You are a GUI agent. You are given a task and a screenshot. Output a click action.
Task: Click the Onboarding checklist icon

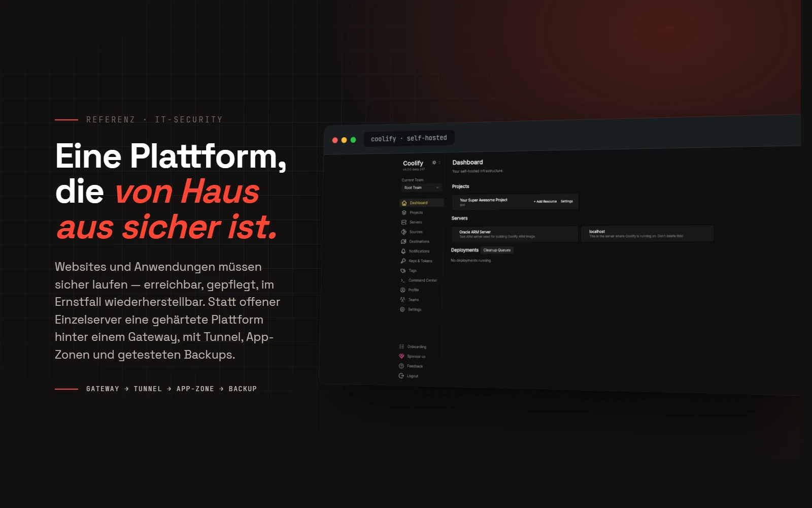point(401,346)
